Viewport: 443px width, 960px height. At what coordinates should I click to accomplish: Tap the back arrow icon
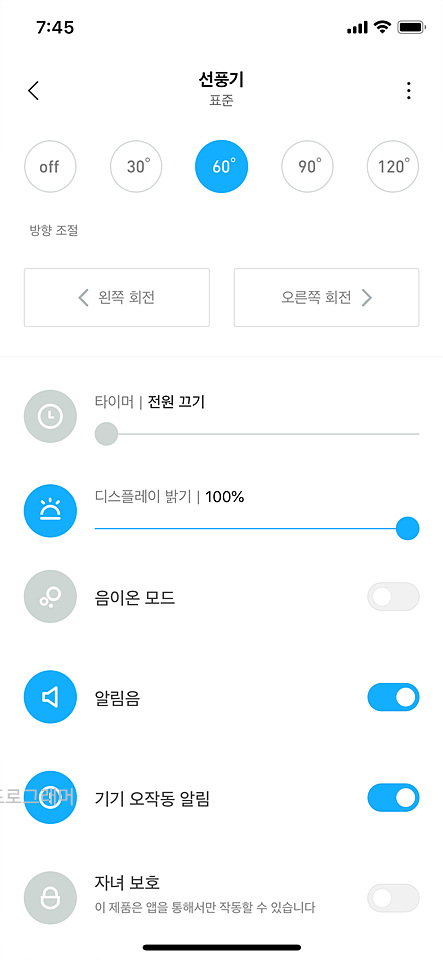34,91
